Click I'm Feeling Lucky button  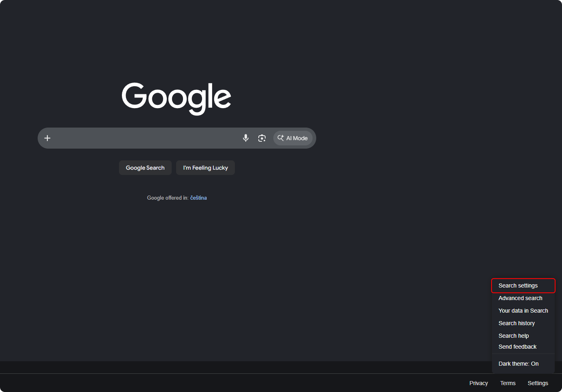coord(206,168)
